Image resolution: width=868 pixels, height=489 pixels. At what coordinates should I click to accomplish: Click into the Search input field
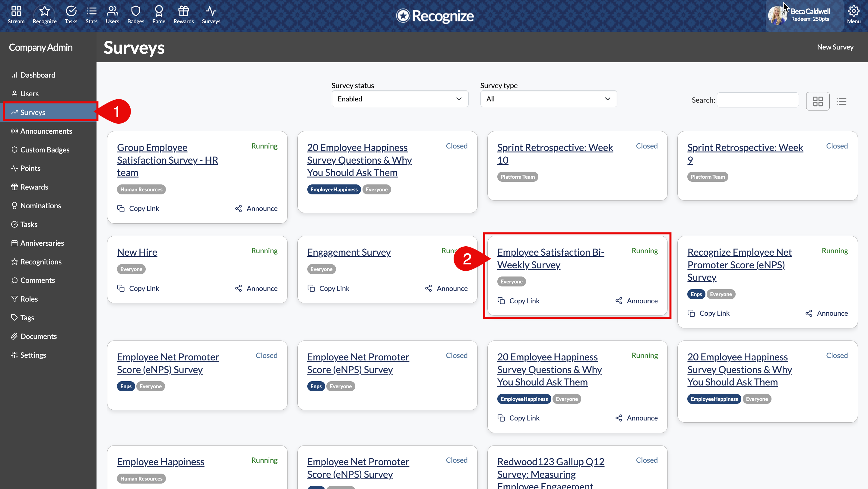point(758,100)
